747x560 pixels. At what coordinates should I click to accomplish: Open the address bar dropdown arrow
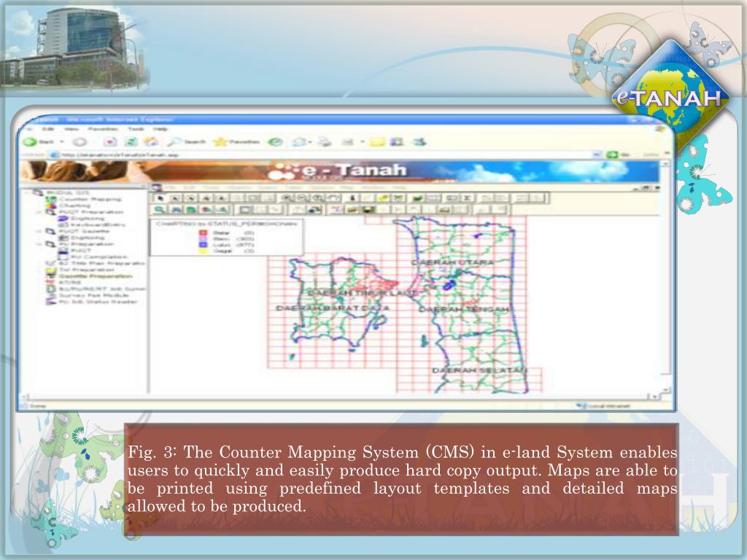[x=597, y=155]
